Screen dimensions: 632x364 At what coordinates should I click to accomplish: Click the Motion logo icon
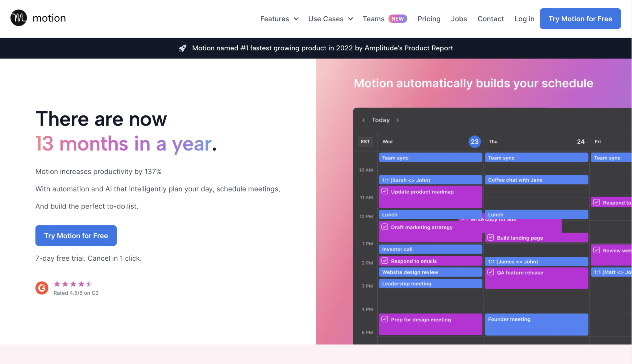tap(18, 18)
